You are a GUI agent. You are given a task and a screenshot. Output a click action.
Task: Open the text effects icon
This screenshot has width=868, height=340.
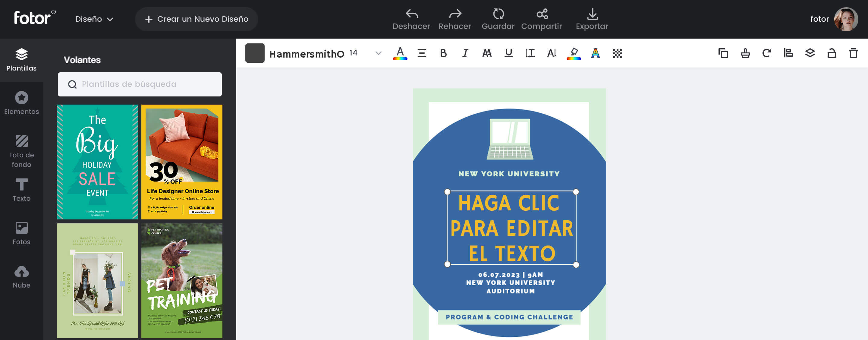click(596, 53)
